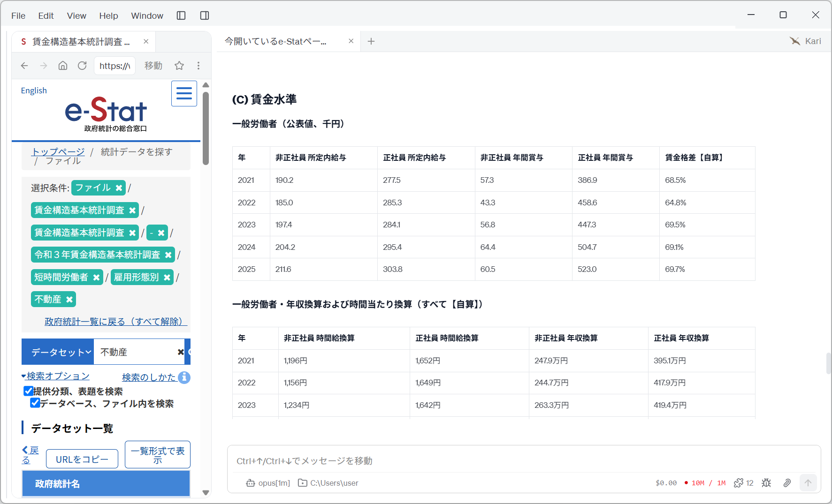Open the opus[1m] model selector
The image size is (832, 504).
268,483
